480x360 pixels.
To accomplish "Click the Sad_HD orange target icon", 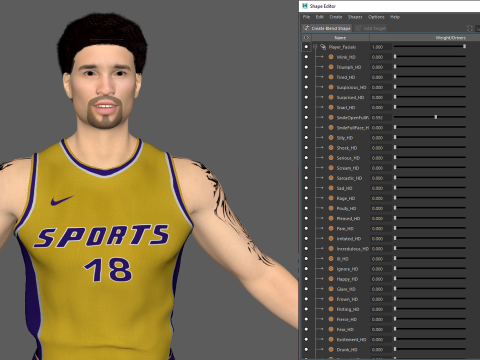I will click(331, 188).
